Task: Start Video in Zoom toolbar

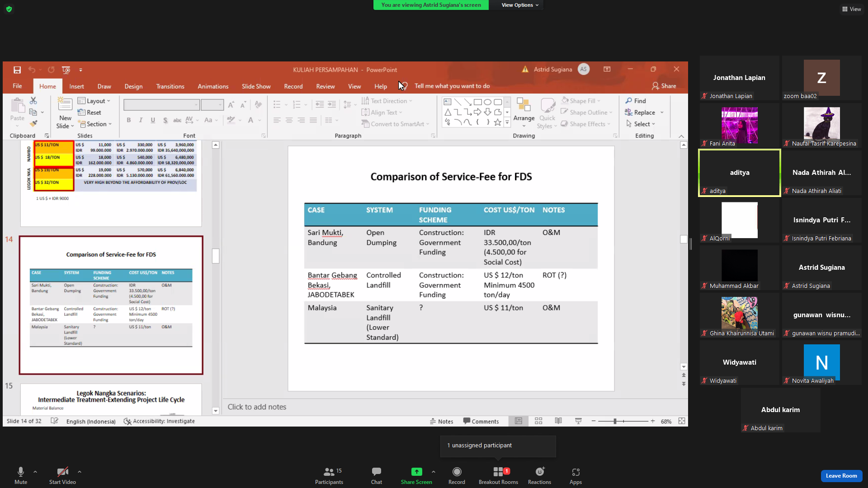Action: (x=62, y=476)
